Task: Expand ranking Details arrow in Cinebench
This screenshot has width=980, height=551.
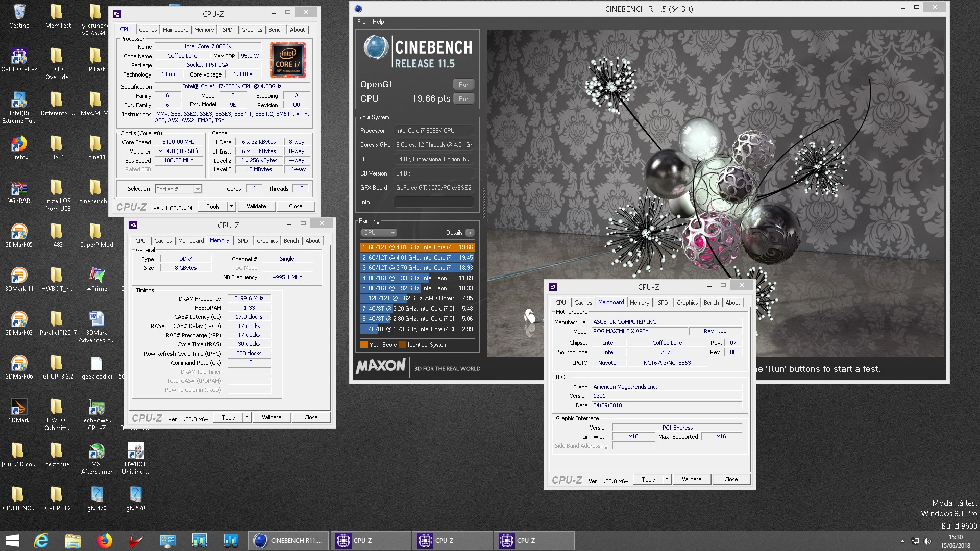Action: click(x=470, y=233)
